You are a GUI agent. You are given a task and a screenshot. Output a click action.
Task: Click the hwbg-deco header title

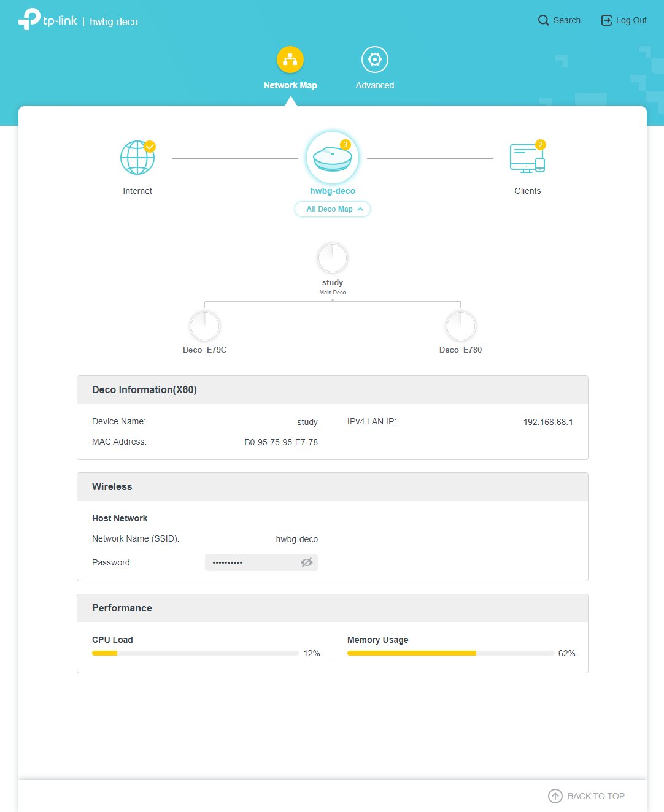tap(114, 21)
